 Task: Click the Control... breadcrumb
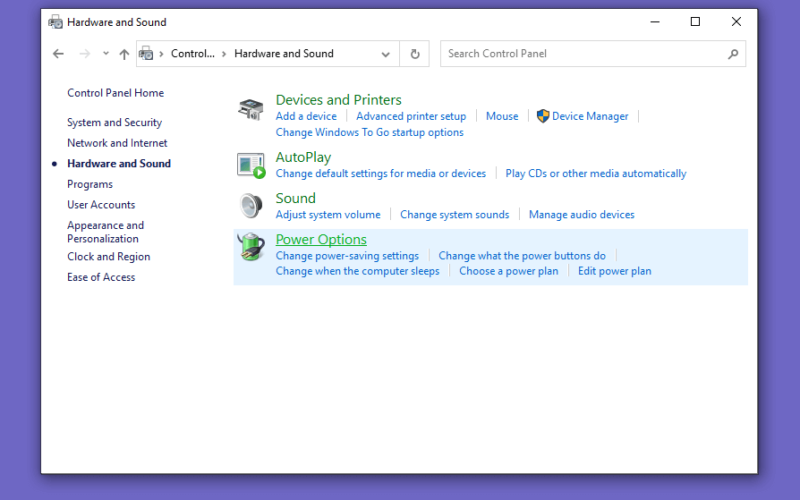[x=192, y=54]
